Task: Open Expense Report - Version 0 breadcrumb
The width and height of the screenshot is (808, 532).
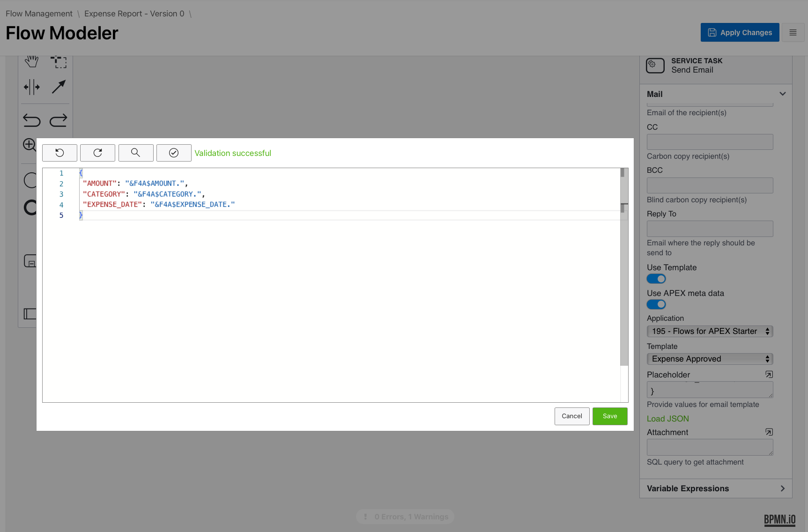Action: pyautogui.click(x=133, y=14)
